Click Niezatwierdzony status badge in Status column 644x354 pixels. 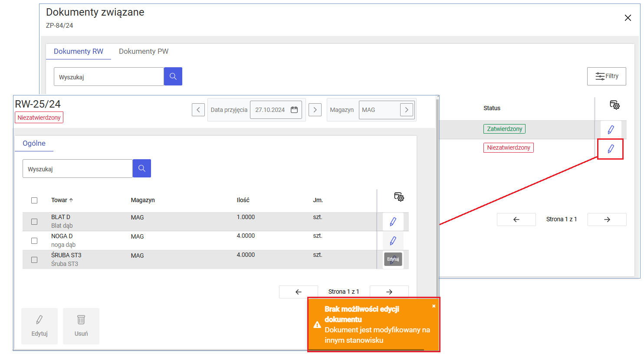tap(509, 147)
